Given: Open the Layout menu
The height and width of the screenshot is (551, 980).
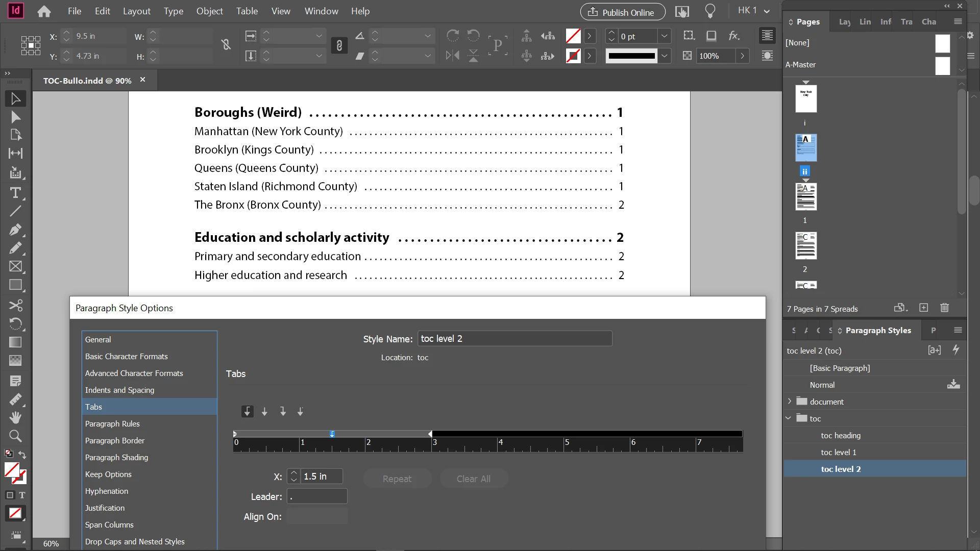Looking at the screenshot, I should tap(136, 11).
